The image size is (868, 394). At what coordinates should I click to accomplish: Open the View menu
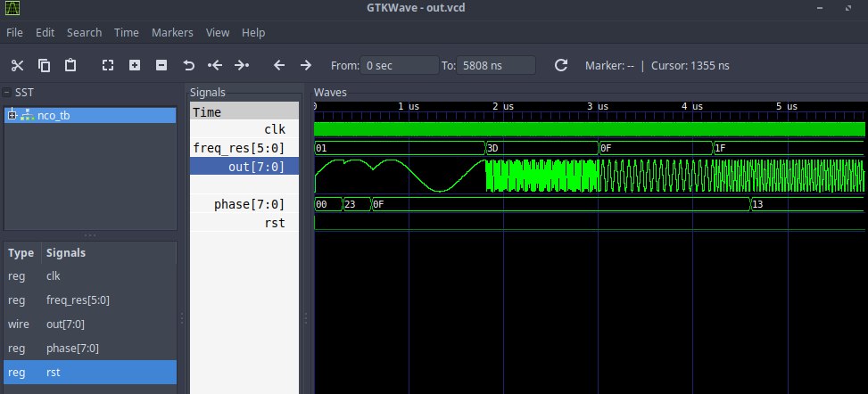(x=218, y=33)
